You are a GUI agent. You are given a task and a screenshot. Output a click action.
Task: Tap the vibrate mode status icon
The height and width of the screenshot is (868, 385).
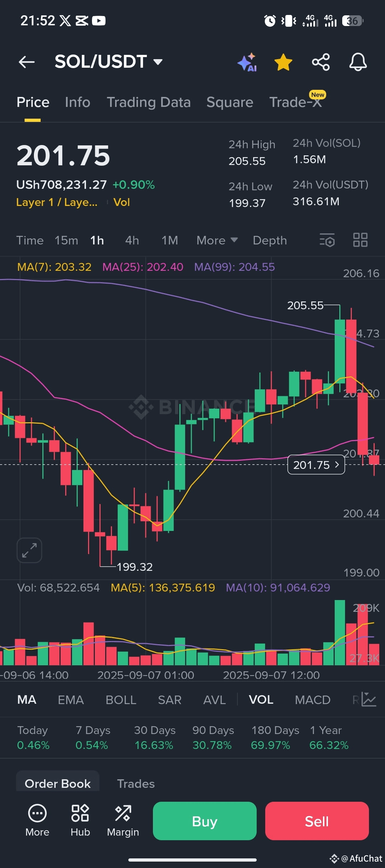click(289, 21)
